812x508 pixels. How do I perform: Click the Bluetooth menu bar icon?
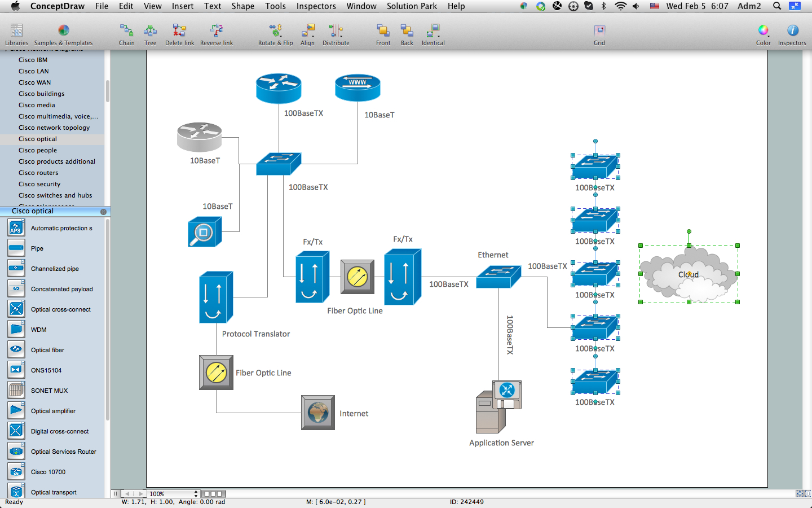(604, 6)
